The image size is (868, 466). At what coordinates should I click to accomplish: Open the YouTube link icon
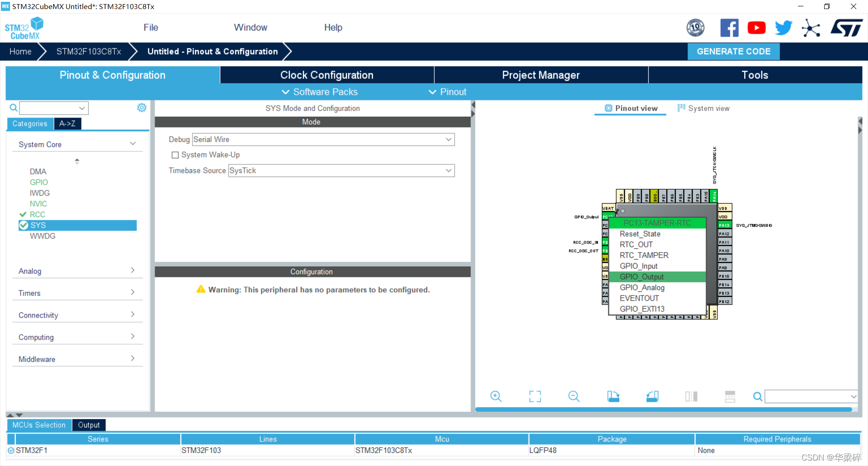point(756,28)
